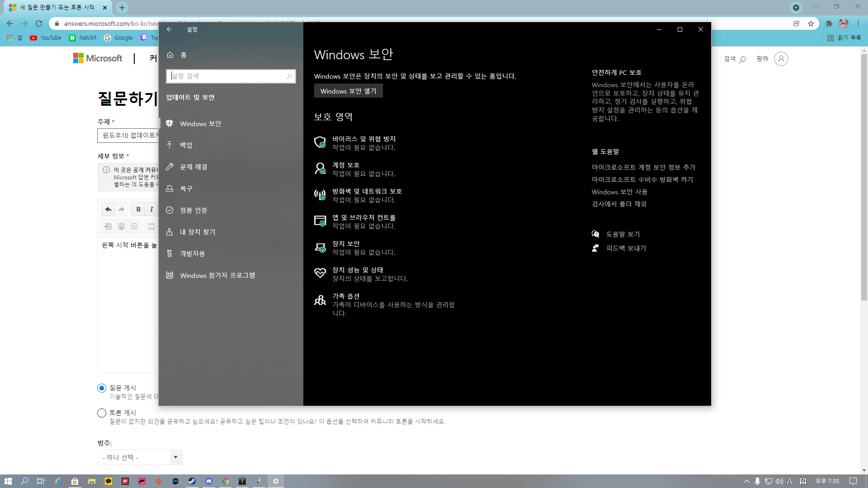868x488 pixels.
Task: Open the 계정 보호 account protection icon
Action: tap(320, 169)
